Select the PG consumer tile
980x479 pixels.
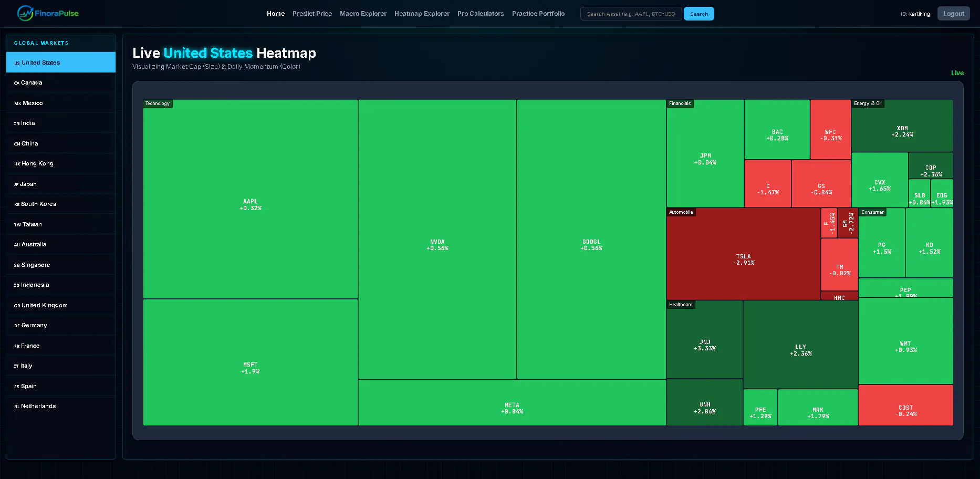point(882,243)
